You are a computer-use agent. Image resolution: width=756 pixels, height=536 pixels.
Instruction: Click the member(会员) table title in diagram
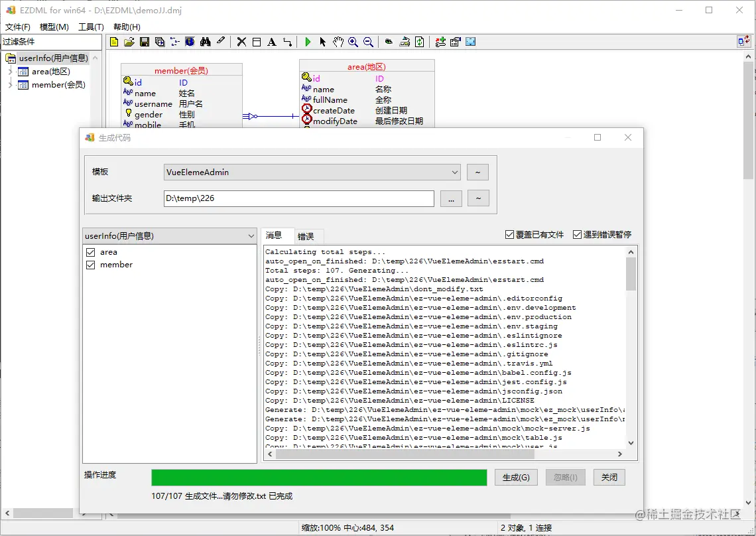[181, 70]
